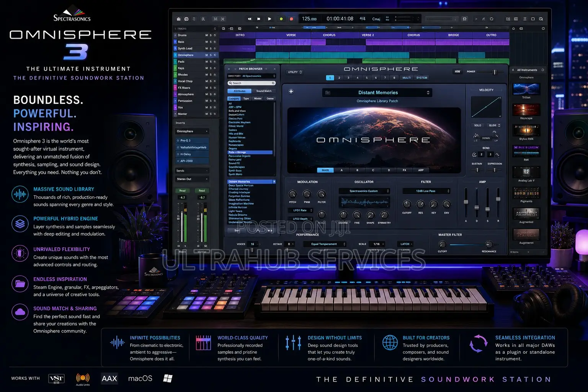Toggle the SOLO button under Velocity
Screen dimensions: 588x392
pyautogui.click(x=477, y=125)
